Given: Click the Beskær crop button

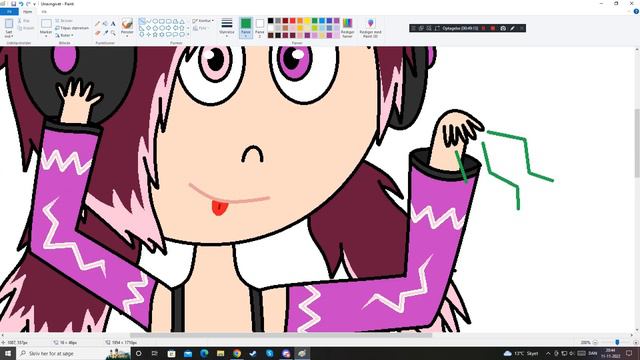Looking at the screenshot, I should 64,20.
